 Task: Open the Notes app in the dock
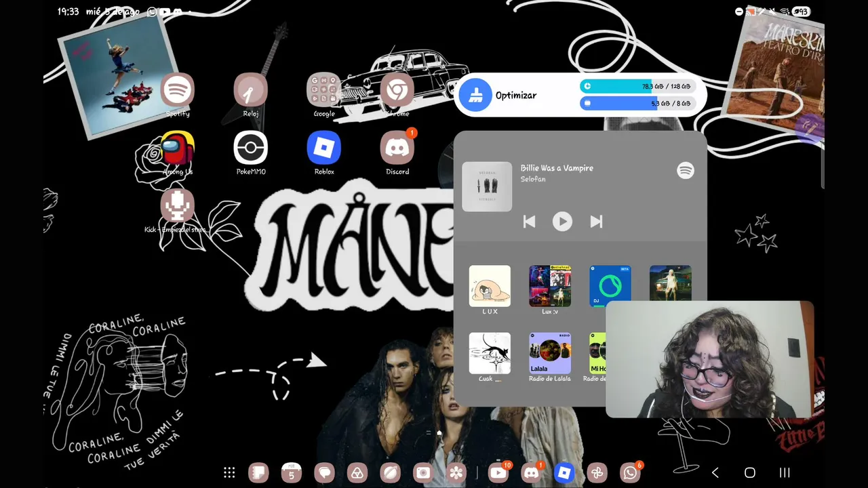point(258,472)
